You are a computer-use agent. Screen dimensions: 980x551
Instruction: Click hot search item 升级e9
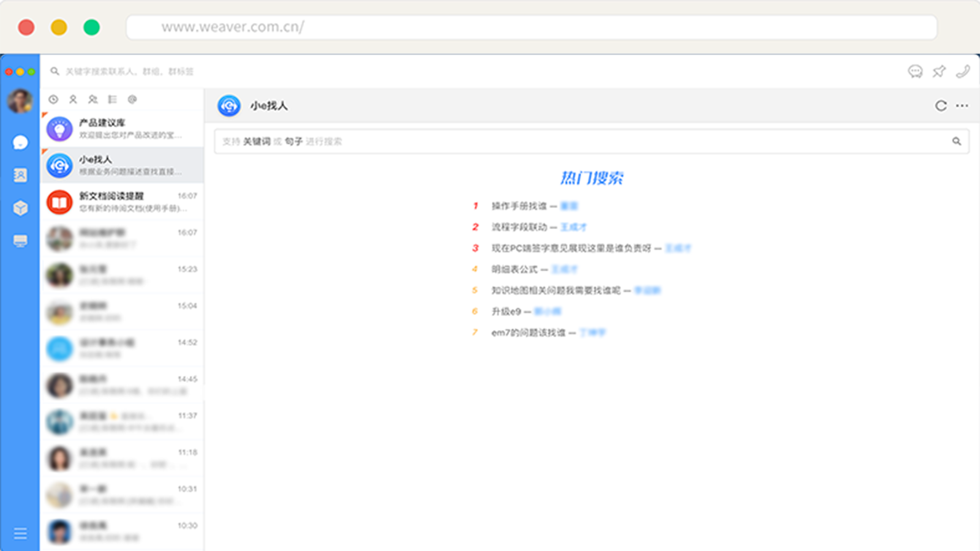506,312
